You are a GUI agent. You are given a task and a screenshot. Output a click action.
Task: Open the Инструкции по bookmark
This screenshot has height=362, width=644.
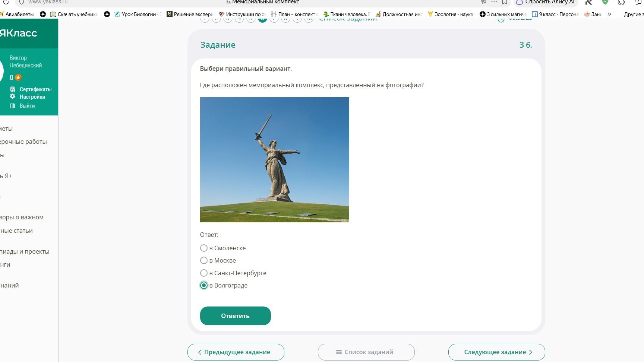point(242,14)
